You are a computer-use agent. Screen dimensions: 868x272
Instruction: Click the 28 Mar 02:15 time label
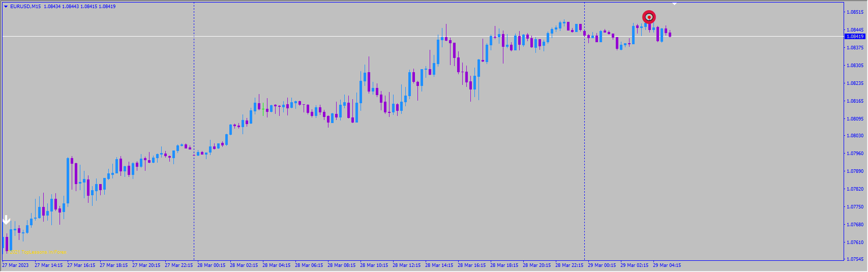[244, 265]
